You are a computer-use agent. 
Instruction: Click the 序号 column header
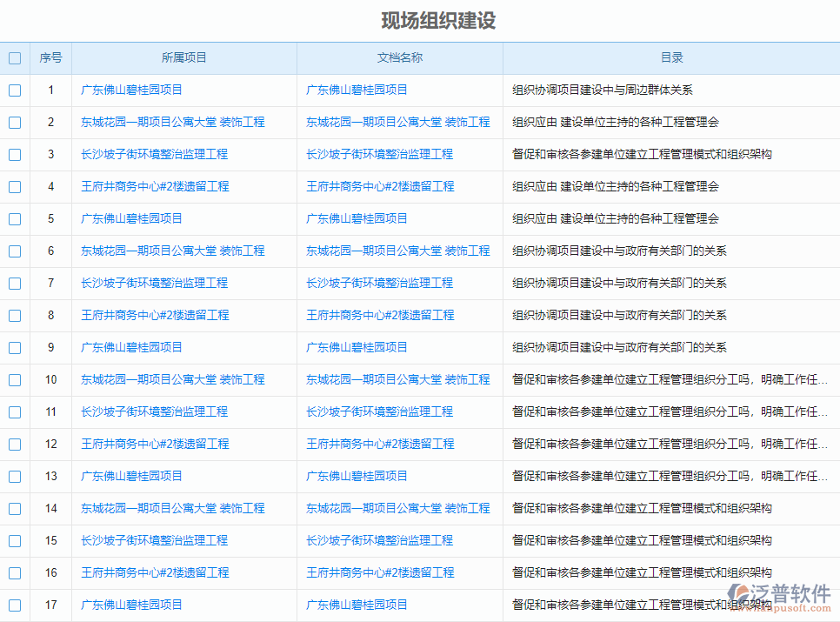[x=50, y=57]
